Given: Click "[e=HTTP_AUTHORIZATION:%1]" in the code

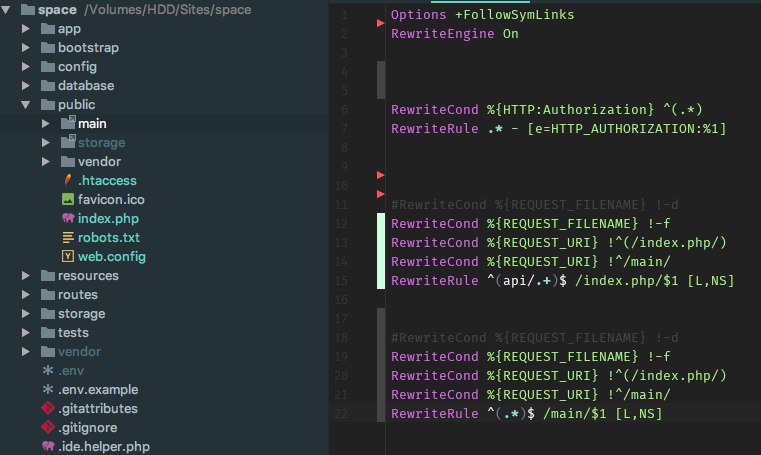Looking at the screenshot, I should point(627,129).
